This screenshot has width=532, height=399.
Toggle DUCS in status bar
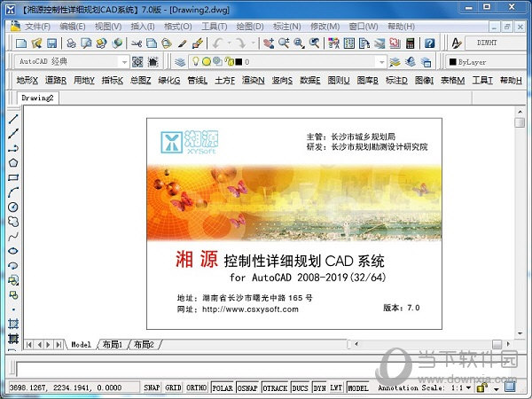pyautogui.click(x=301, y=387)
